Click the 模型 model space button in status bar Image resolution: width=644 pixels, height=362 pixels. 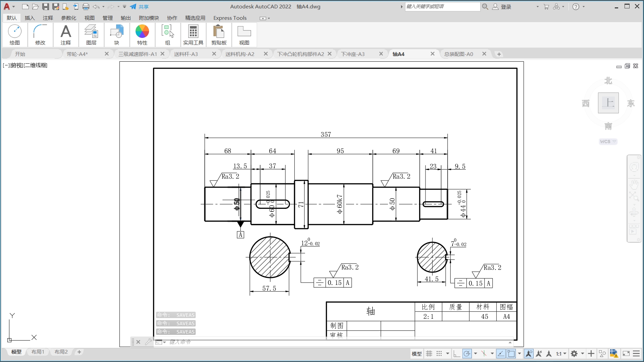(x=416, y=354)
